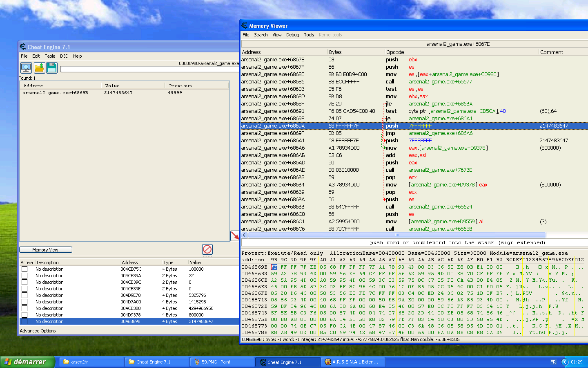Select address table value 800000
The width and height of the screenshot is (588, 368).
point(196,315)
